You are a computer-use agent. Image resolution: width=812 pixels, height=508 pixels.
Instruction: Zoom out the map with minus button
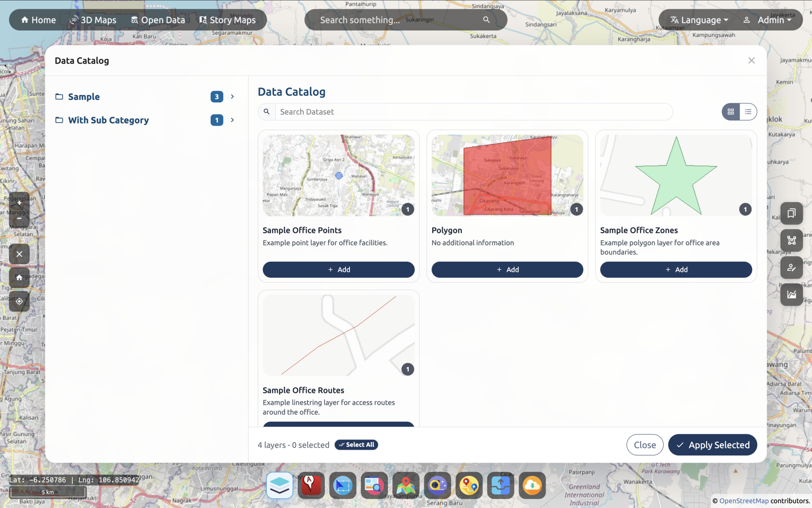tap(19, 218)
